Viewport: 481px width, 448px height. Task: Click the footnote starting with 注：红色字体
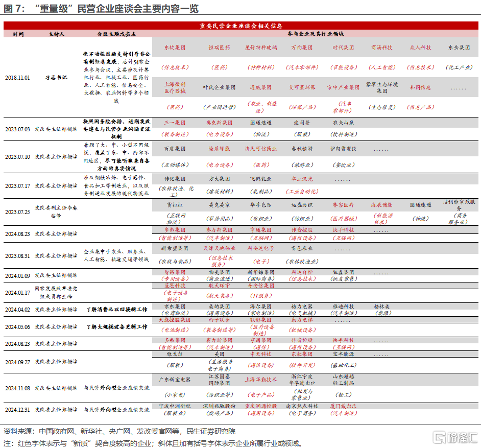(153, 443)
